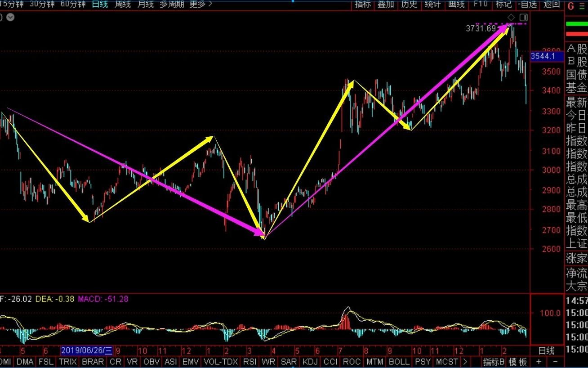Select the CR indicator tab

pyautogui.click(x=116, y=362)
